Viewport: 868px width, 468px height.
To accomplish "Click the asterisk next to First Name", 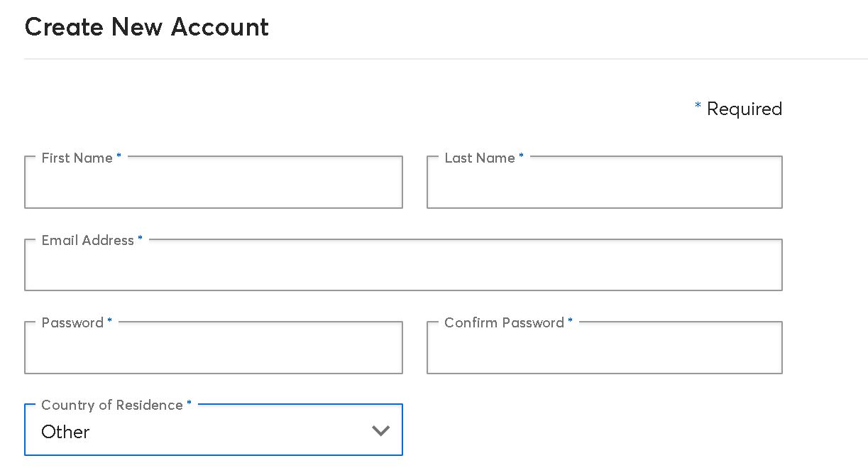I will click(119, 156).
